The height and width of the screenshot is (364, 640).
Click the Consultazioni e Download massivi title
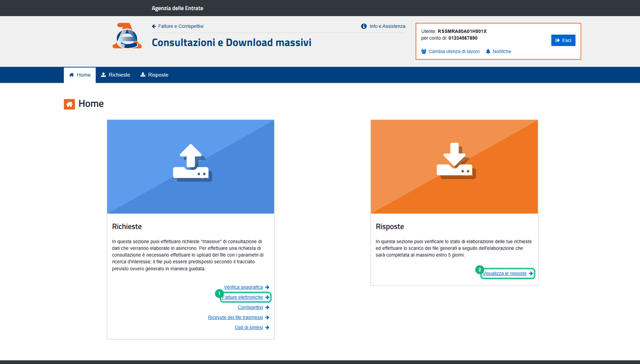click(231, 42)
